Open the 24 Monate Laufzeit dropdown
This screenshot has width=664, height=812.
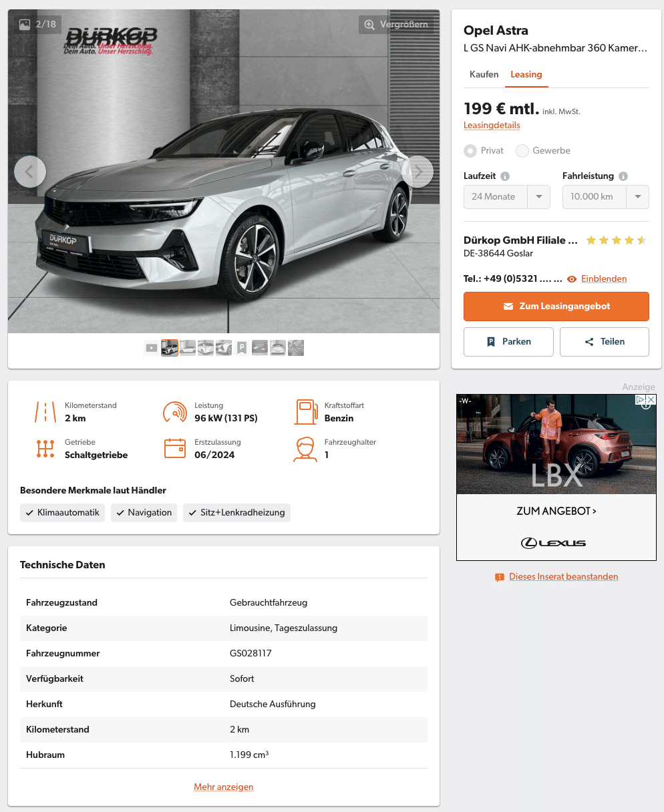507,197
